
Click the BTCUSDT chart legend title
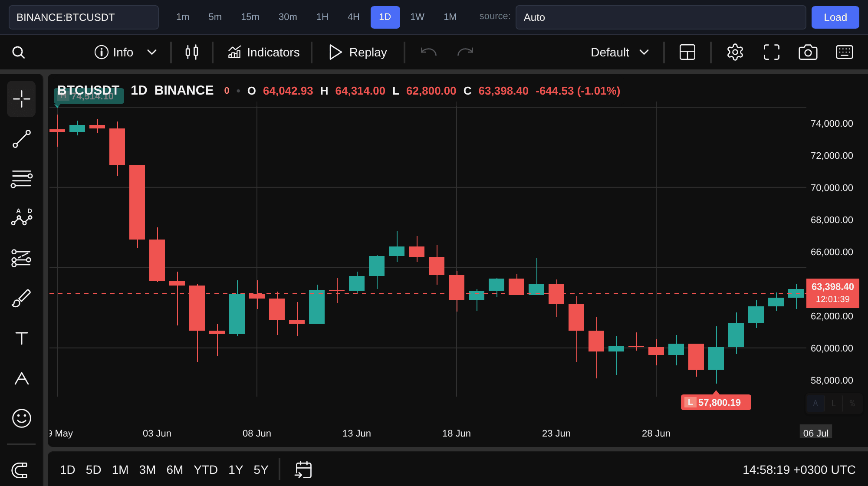click(x=88, y=90)
